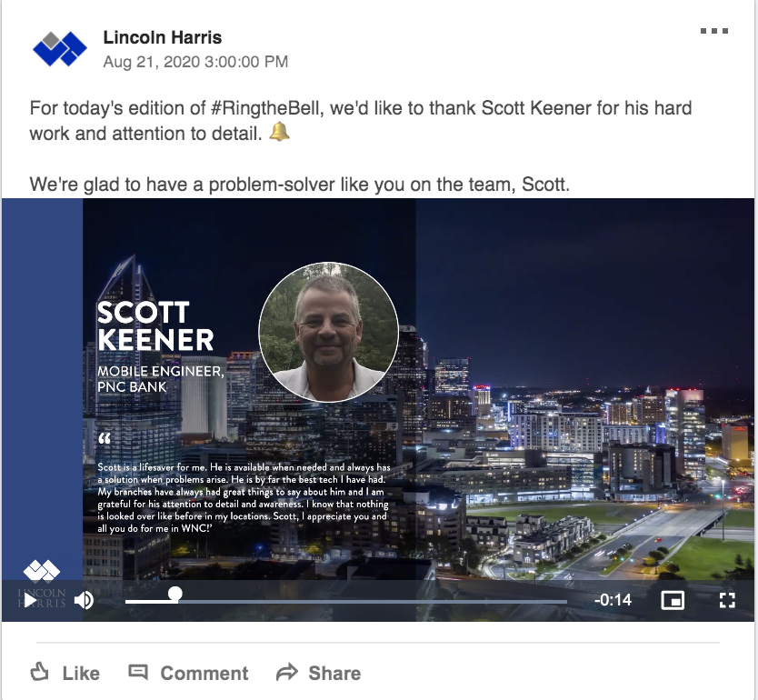The width and height of the screenshot is (758, 700).
Task: Click the Aug 21, 2020 post timestamp
Action: click(195, 62)
